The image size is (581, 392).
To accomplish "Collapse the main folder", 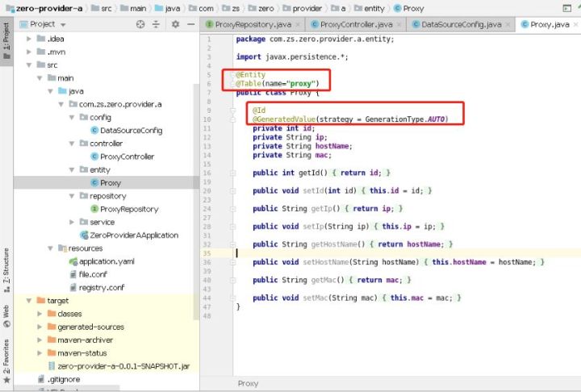I will pyautogui.click(x=40, y=78).
